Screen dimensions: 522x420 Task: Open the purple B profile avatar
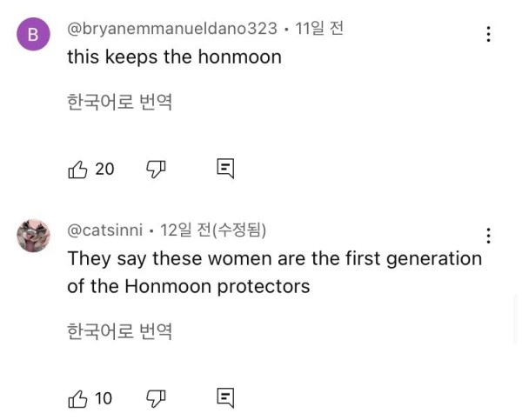tap(33, 34)
